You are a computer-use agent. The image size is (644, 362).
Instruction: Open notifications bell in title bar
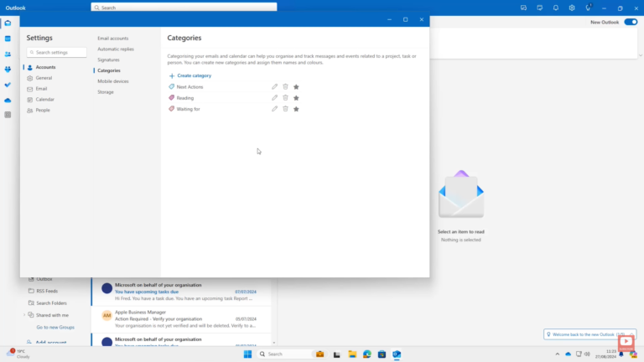[555, 8]
